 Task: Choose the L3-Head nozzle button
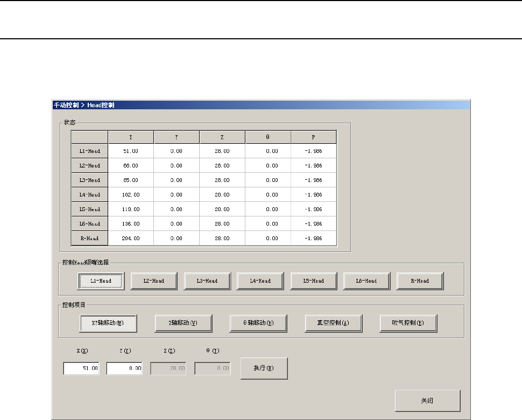click(x=207, y=281)
